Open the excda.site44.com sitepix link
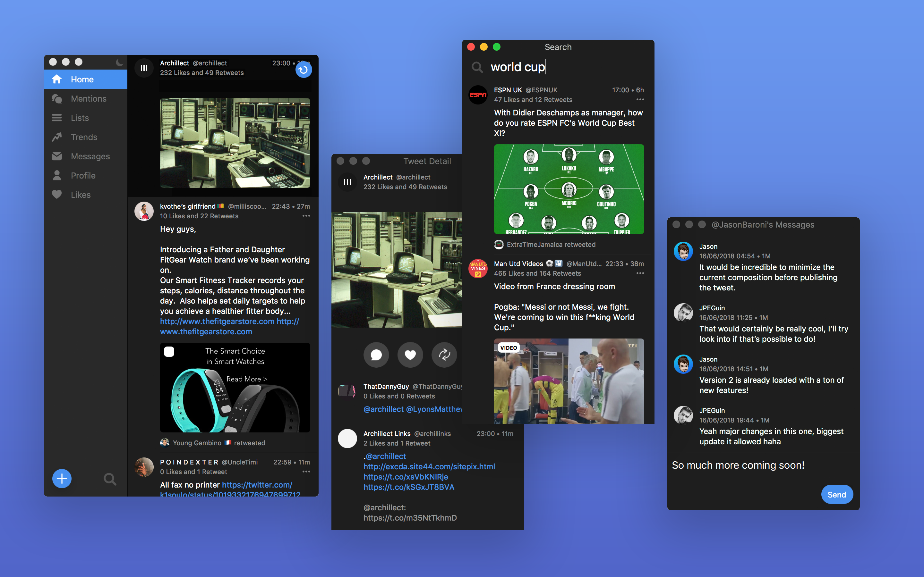This screenshot has height=577, width=924. tap(429, 466)
